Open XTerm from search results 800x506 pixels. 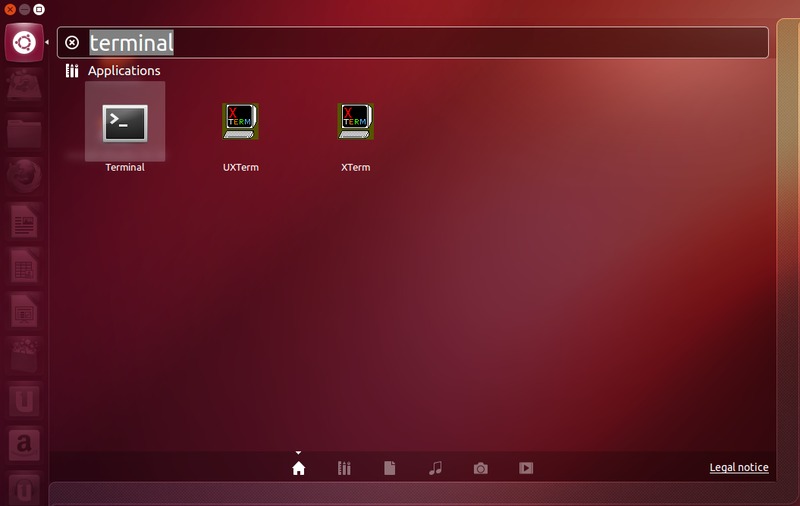[355, 124]
